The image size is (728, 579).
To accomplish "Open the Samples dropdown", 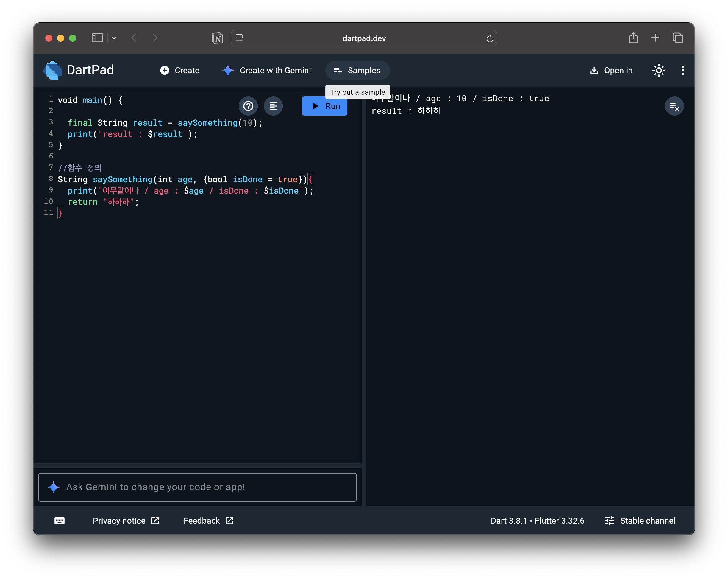I will tap(357, 70).
